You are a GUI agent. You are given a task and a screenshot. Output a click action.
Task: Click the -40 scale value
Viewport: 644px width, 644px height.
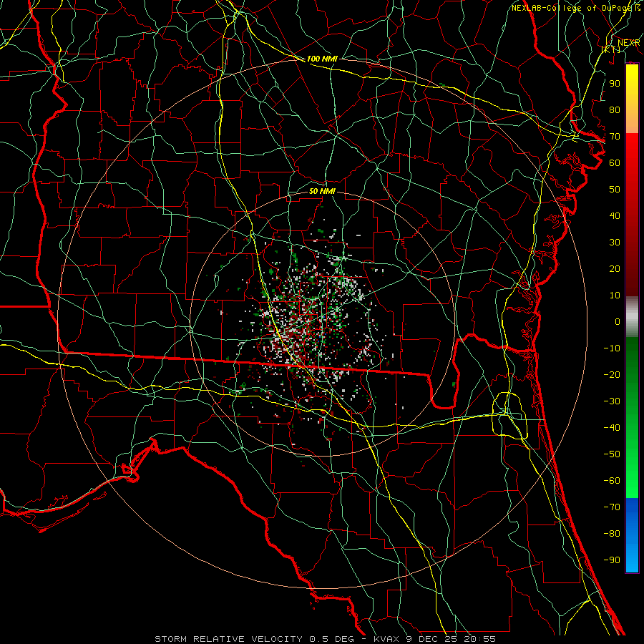612,428
